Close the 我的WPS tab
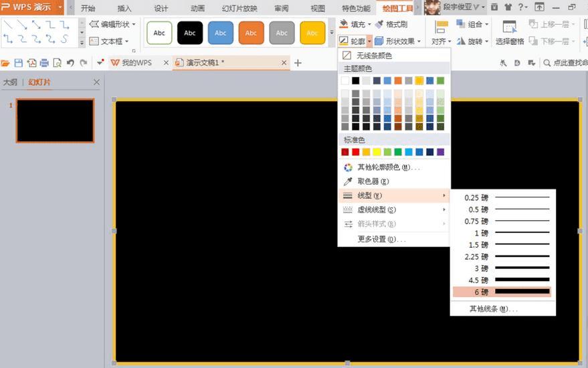Image resolution: width=588 pixels, height=368 pixels. [x=166, y=63]
